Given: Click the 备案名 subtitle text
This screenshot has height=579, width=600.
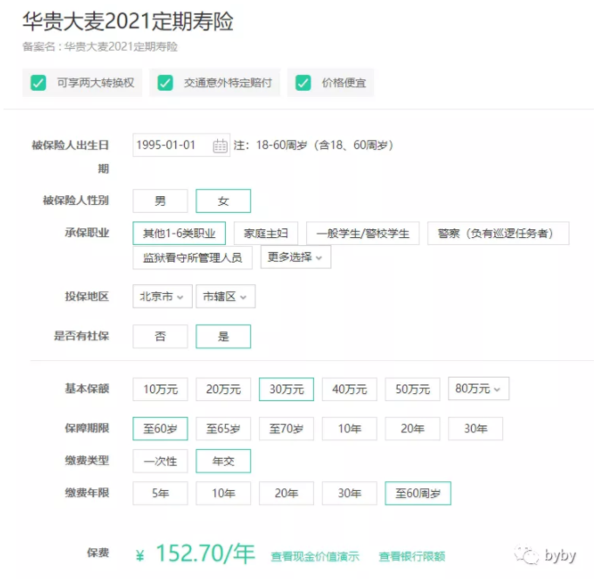Looking at the screenshot, I should [100, 47].
